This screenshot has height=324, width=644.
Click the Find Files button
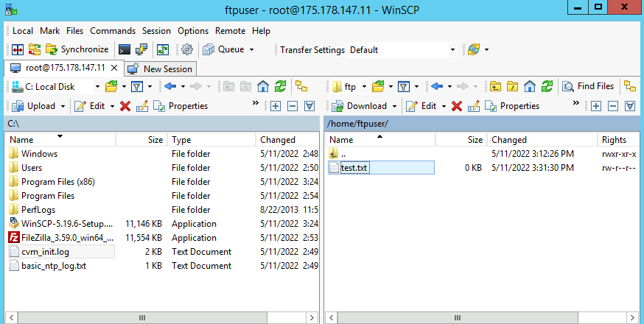pos(588,86)
